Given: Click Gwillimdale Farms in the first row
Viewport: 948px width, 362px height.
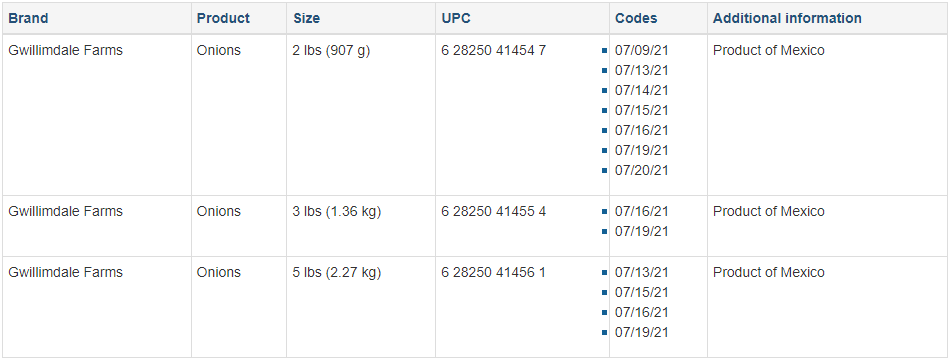Looking at the screenshot, I should (65, 51).
